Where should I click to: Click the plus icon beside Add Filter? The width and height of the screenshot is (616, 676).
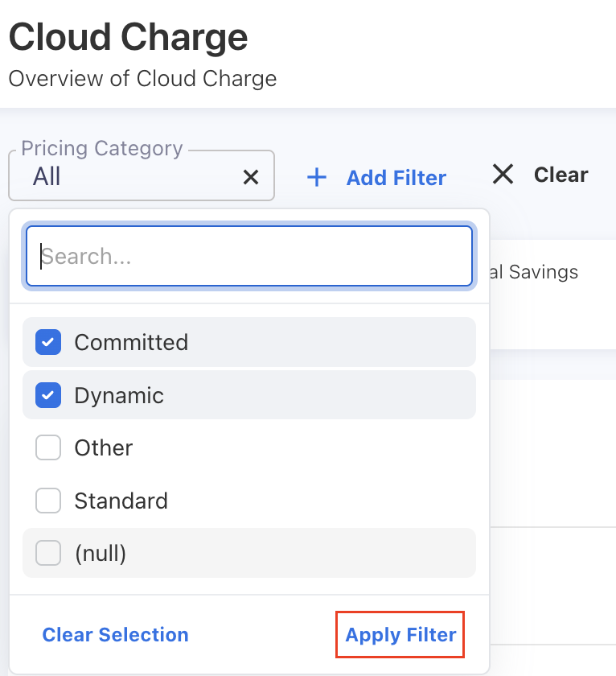click(x=317, y=178)
